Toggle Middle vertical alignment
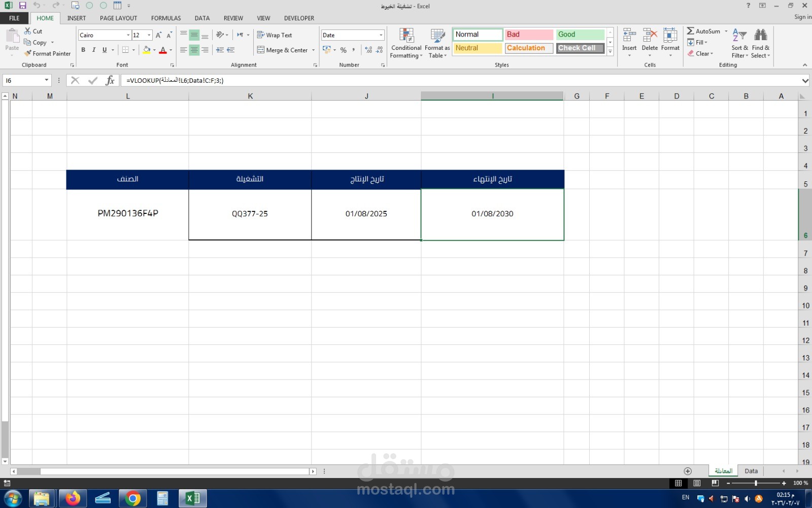Screen dimensions: 812x508 click(194, 35)
